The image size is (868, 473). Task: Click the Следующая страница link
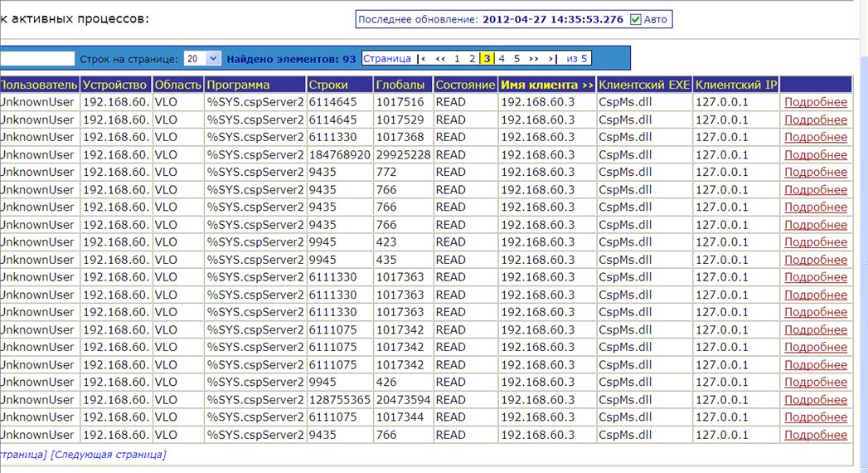pyautogui.click(x=109, y=455)
